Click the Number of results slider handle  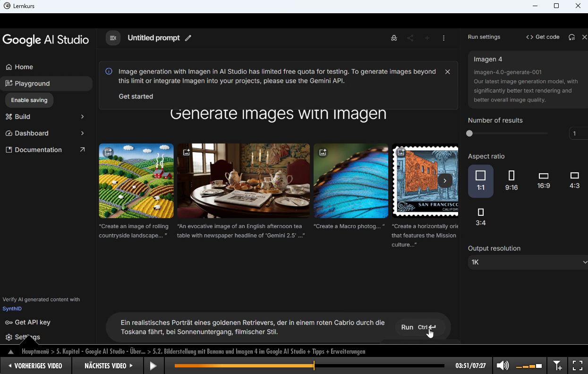click(x=469, y=134)
